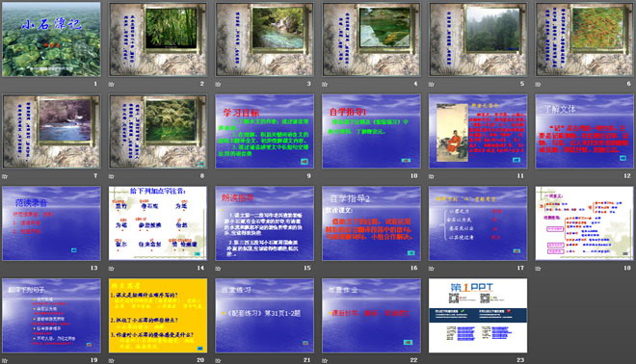The image size is (636, 364).
Task: Click the animation star under slide 2
Action: click(112, 85)
